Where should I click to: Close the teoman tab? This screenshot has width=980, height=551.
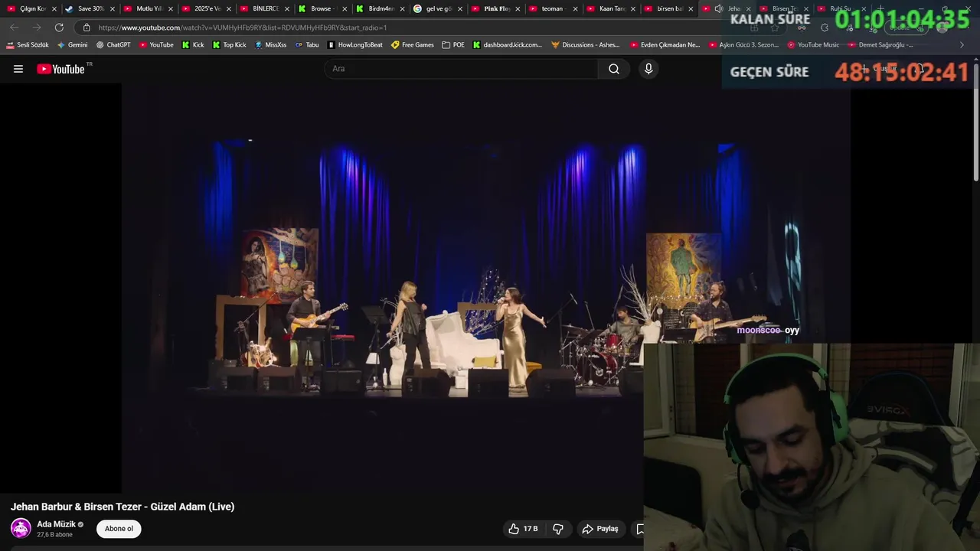click(576, 9)
